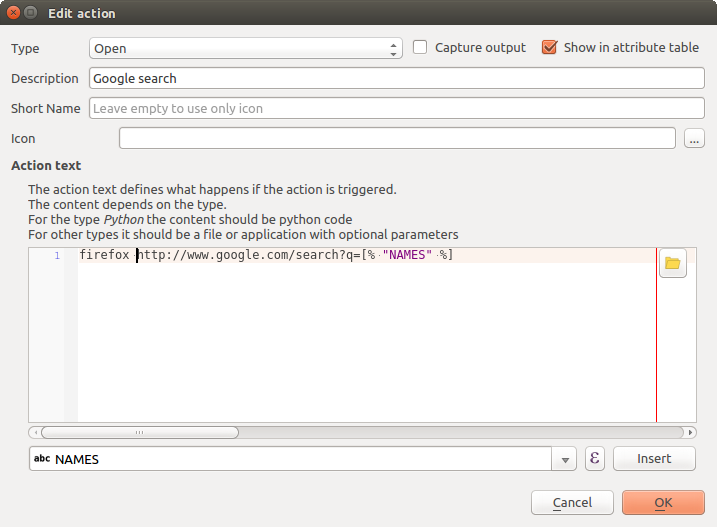
Task: Click the Description field with Google search
Action: coord(396,78)
